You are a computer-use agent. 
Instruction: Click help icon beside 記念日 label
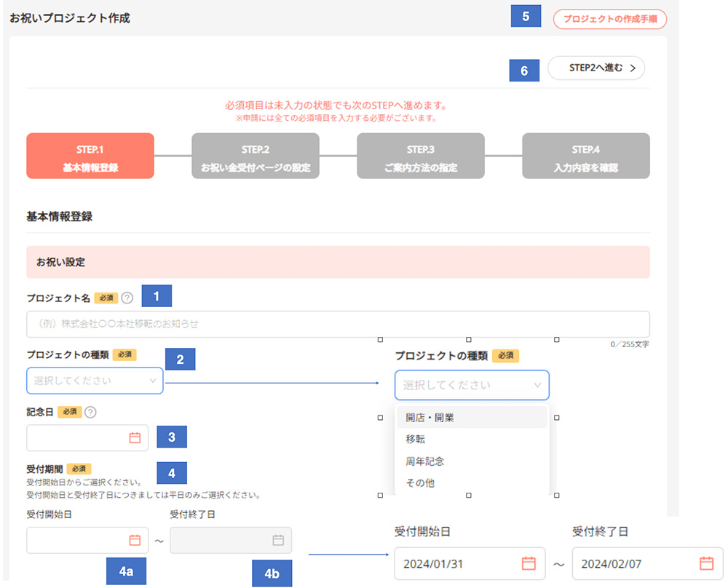coord(90,412)
